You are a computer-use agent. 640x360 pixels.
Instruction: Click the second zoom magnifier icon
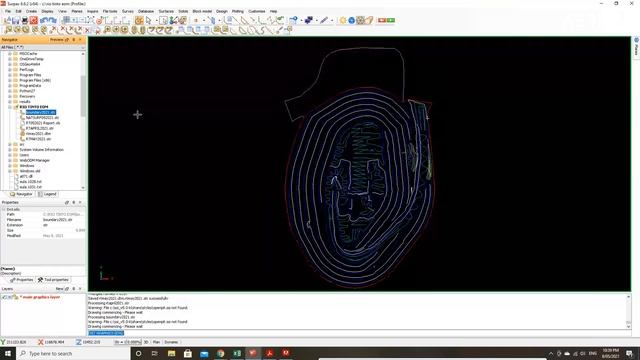(x=17, y=30)
